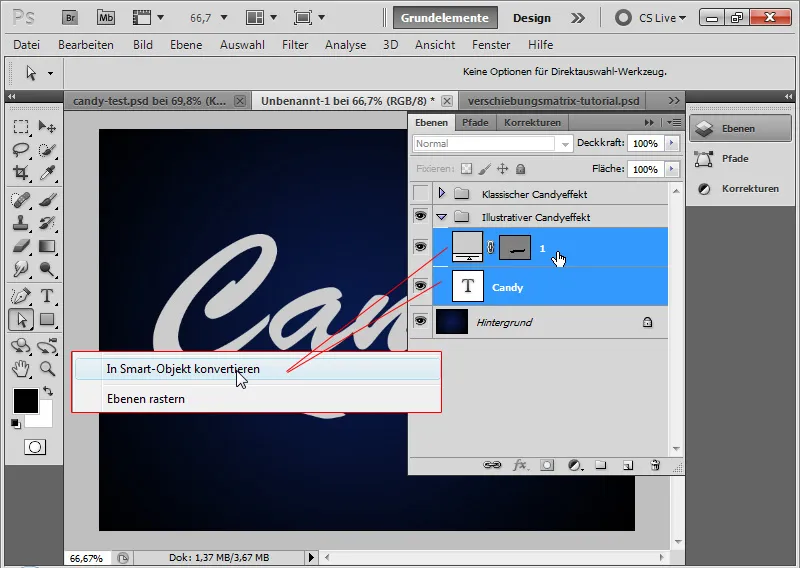800x568 pixels.
Task: Select the Move tool
Action: 47,126
